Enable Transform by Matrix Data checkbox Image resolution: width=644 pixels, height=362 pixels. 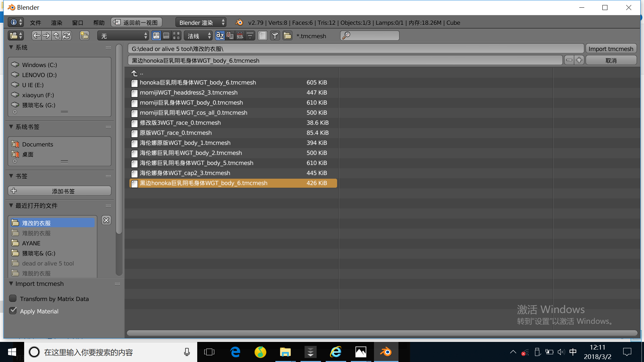click(x=13, y=298)
